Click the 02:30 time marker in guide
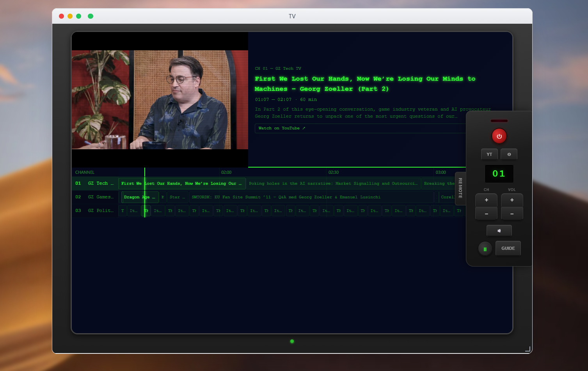 click(x=333, y=172)
